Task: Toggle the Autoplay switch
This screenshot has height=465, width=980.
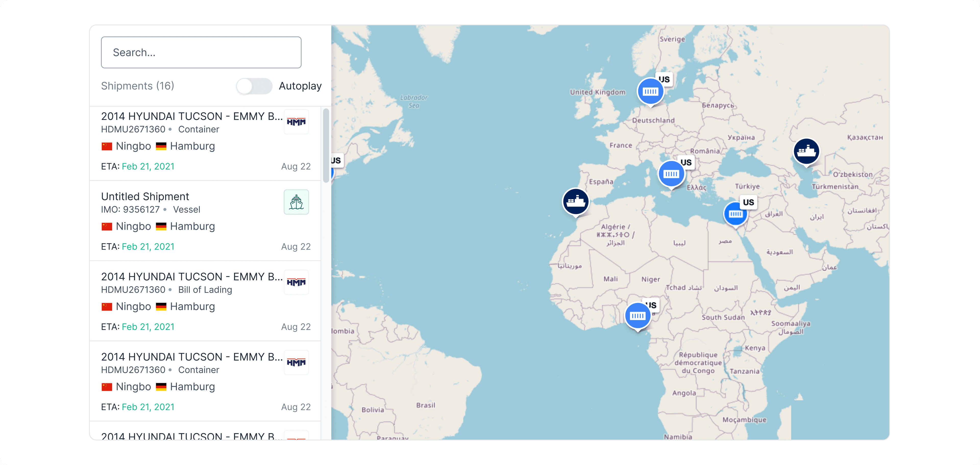Action: point(254,86)
